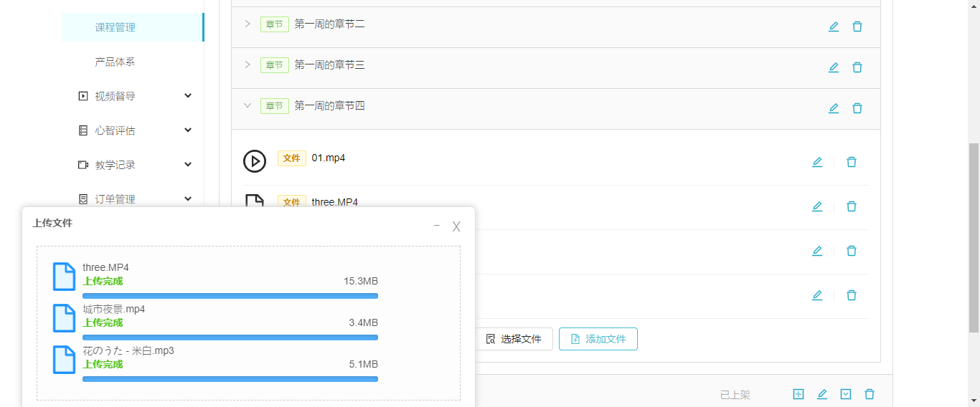Image resolution: width=980 pixels, height=407 pixels.
Task: Expand the 心智评估 submenu arrow
Action: point(188,130)
